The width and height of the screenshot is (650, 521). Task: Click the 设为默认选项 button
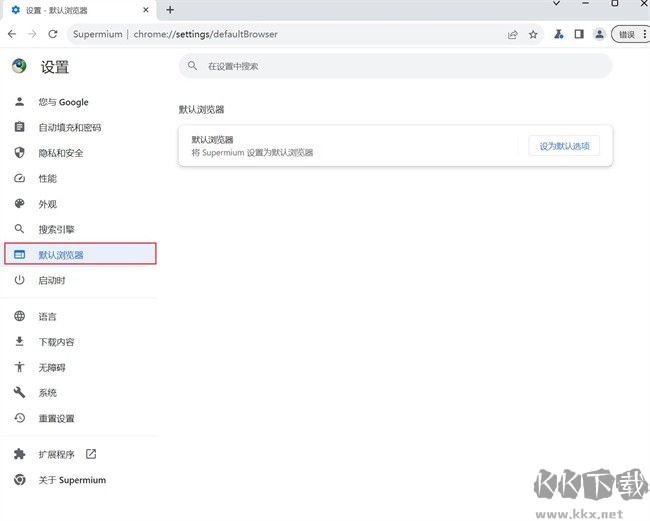click(x=564, y=146)
